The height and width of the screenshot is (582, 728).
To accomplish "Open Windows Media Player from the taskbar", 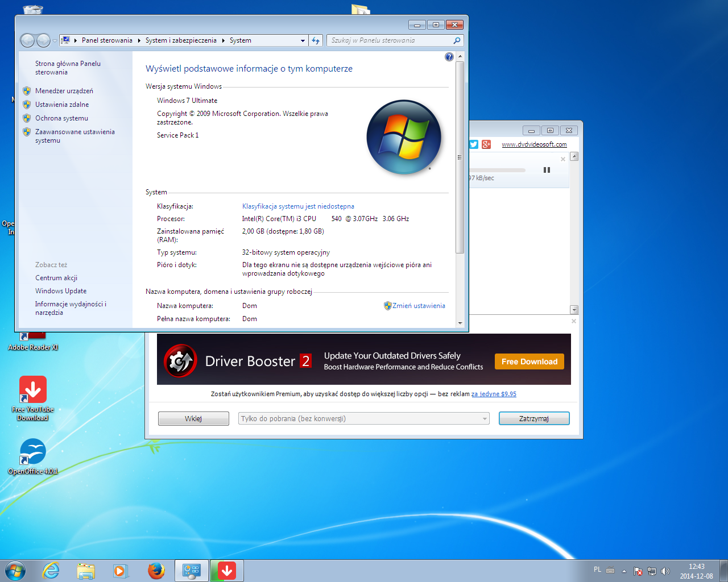I will pyautogui.click(x=121, y=571).
